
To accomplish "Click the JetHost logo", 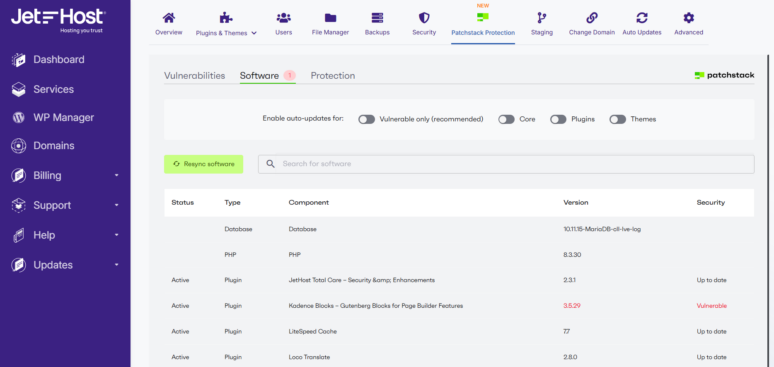I will click(58, 20).
